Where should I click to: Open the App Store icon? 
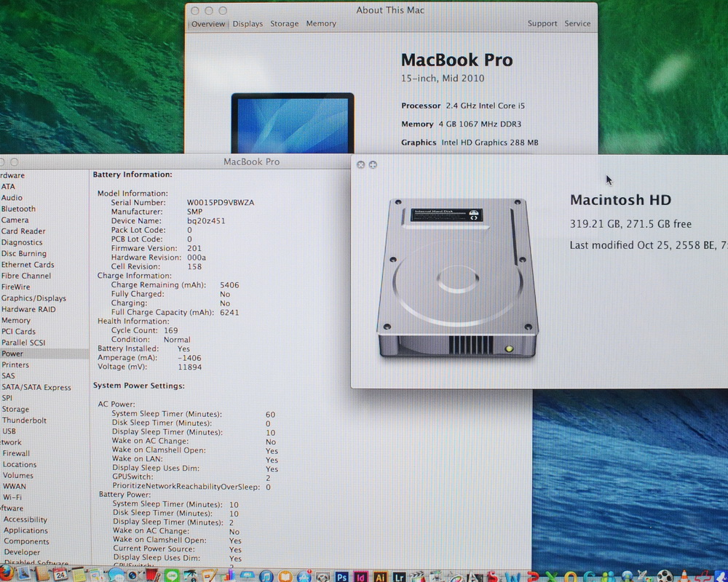(x=304, y=576)
